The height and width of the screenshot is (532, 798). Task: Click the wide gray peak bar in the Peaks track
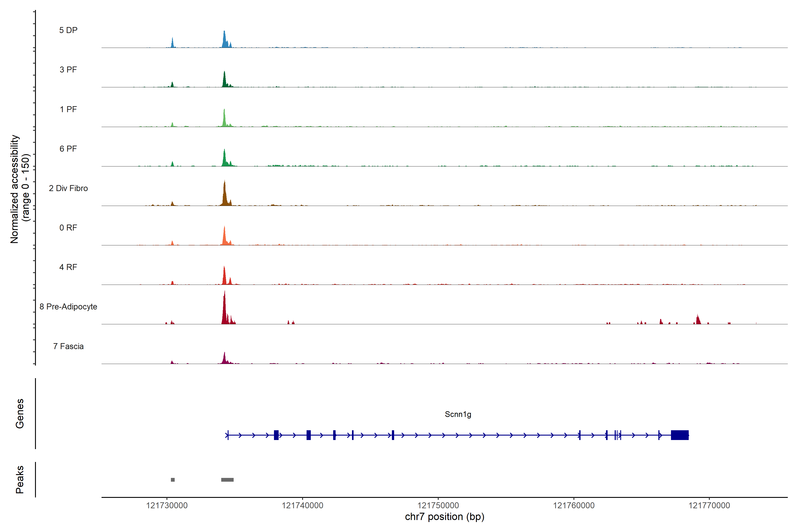point(227,480)
